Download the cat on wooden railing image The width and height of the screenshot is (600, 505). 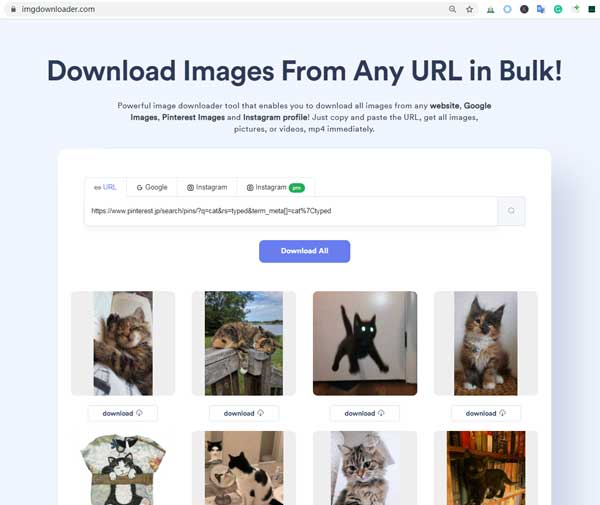click(x=243, y=413)
